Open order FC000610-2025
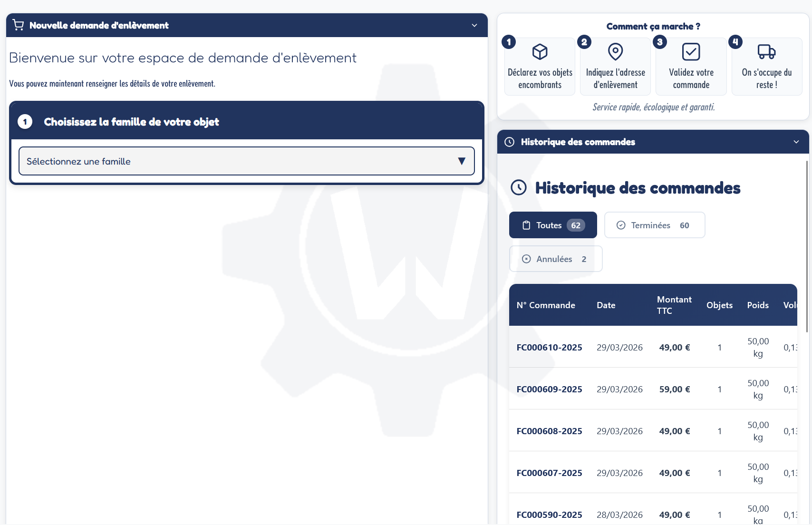 click(x=549, y=347)
